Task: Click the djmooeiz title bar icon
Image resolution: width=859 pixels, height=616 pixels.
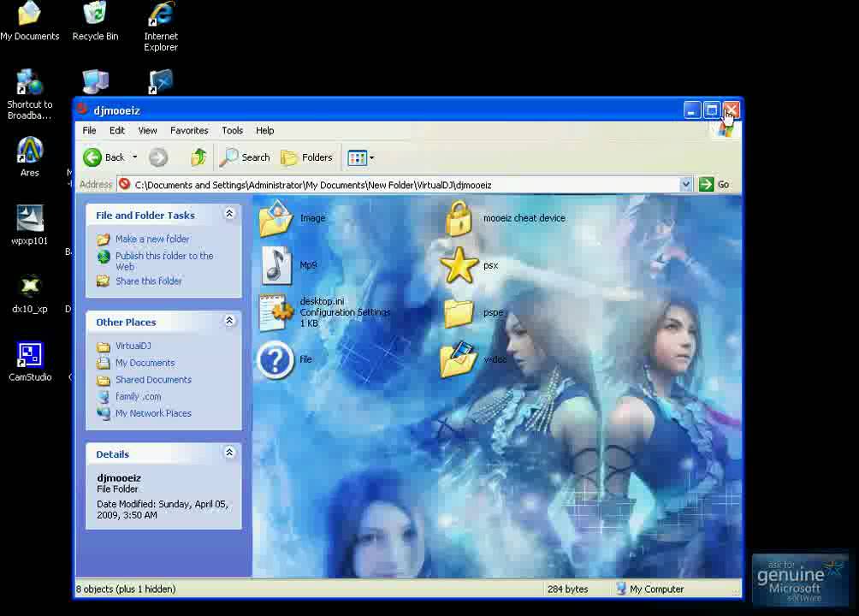Action: [x=82, y=109]
